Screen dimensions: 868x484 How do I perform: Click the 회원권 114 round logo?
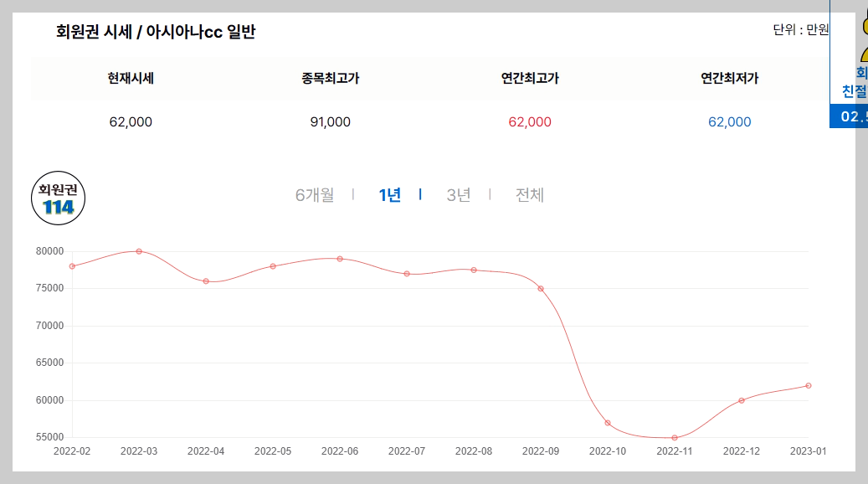58,198
